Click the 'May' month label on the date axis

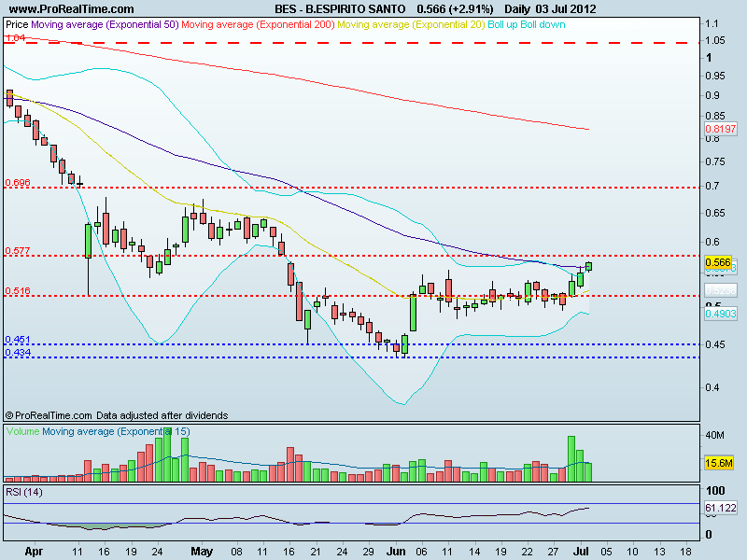click(202, 552)
